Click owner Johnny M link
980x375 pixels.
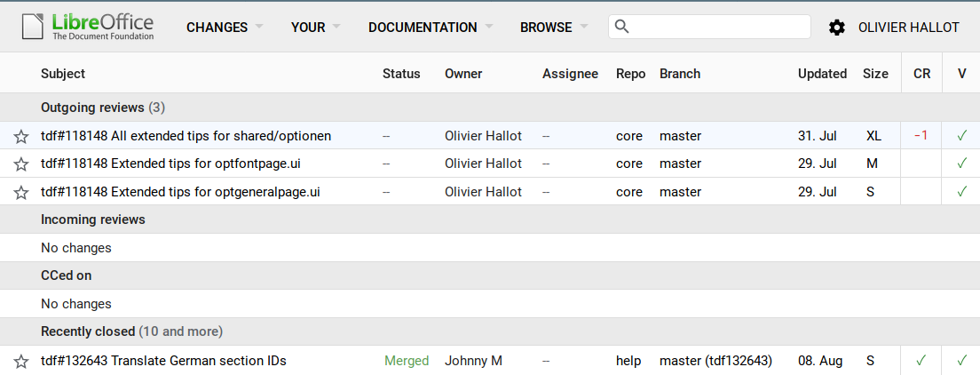click(x=473, y=361)
